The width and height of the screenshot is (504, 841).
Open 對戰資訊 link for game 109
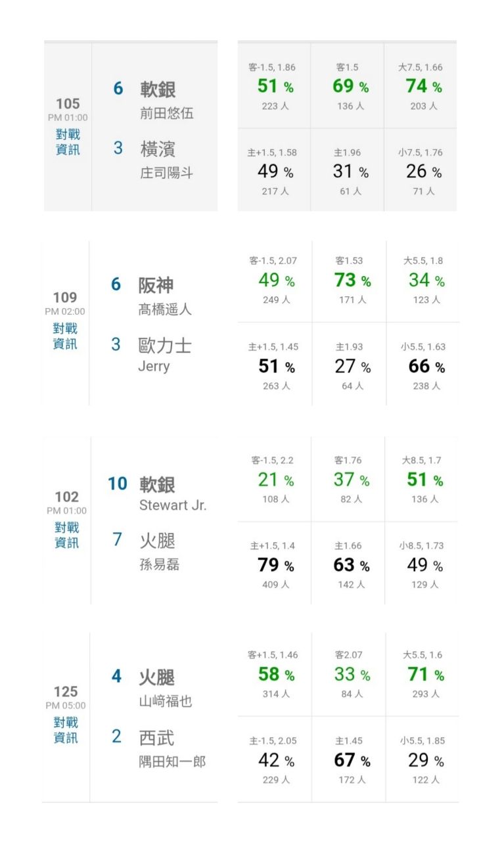tap(65, 336)
